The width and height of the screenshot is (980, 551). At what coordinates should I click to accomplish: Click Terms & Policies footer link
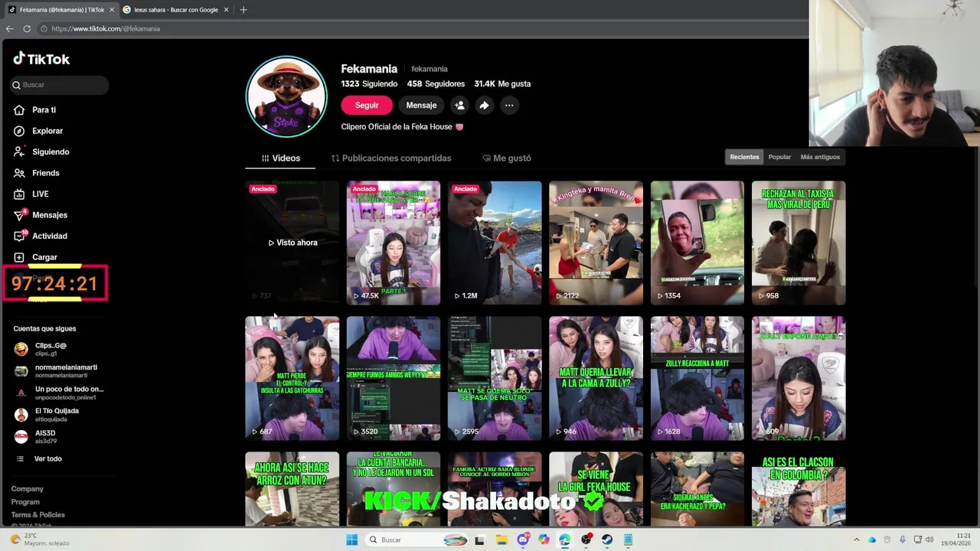click(38, 515)
